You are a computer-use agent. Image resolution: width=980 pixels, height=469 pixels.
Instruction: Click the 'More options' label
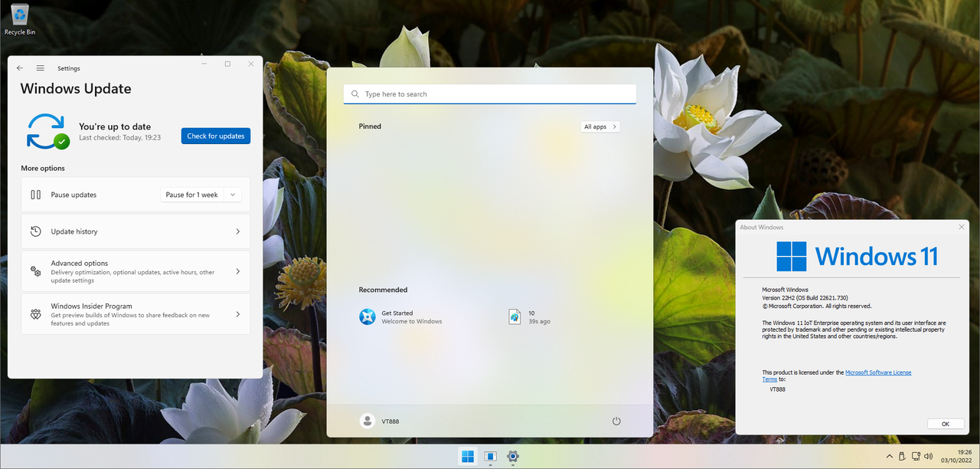[x=43, y=168]
